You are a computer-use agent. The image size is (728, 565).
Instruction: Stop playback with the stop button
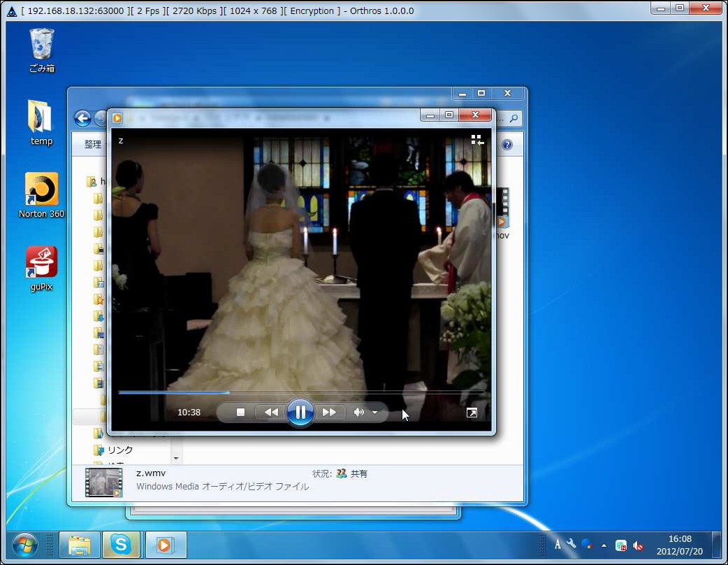[240, 412]
